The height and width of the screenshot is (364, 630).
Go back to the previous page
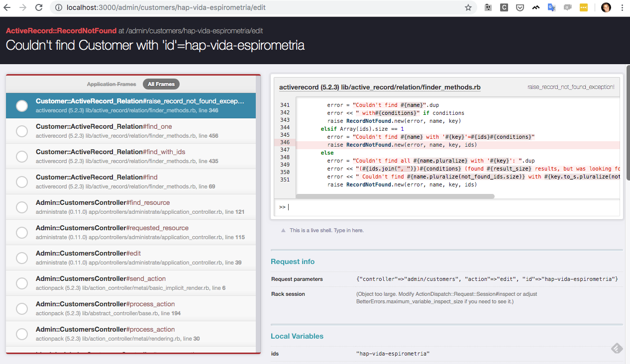[7, 8]
